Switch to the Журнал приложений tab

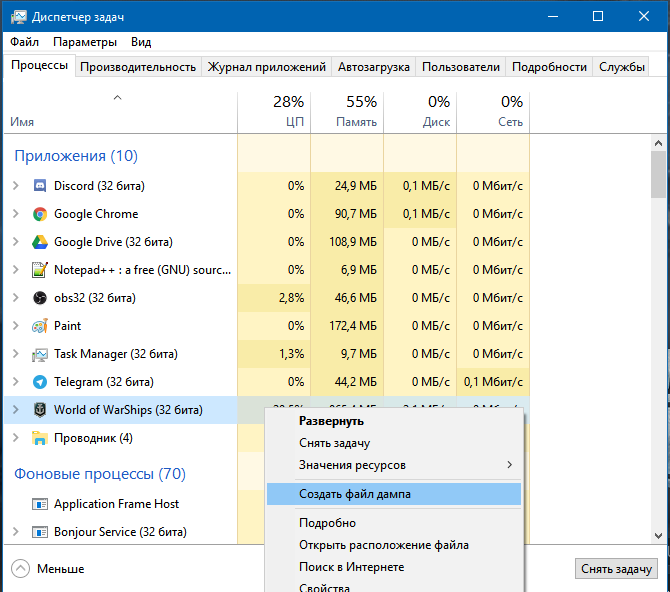click(266, 67)
